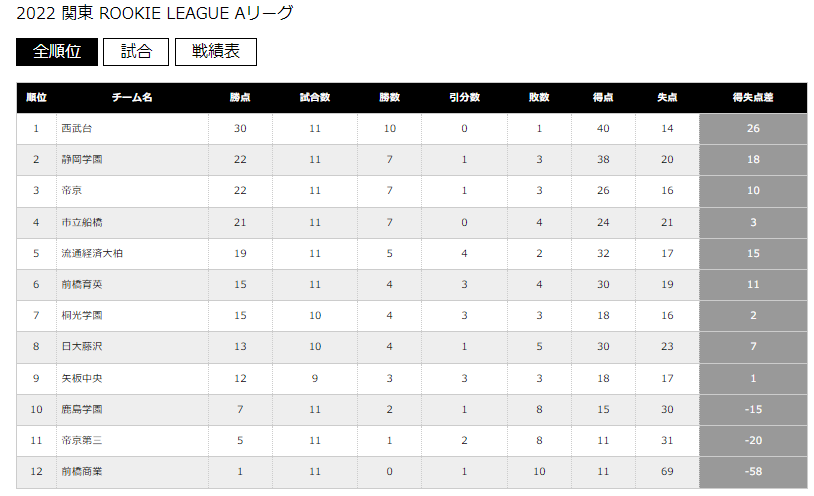Screen dimensions: 814x496
Task: Click the チーム名 column header
Action: click(x=132, y=98)
